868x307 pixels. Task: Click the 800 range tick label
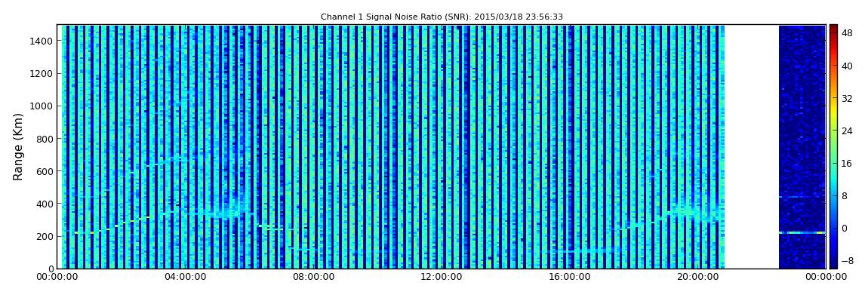pos(45,139)
